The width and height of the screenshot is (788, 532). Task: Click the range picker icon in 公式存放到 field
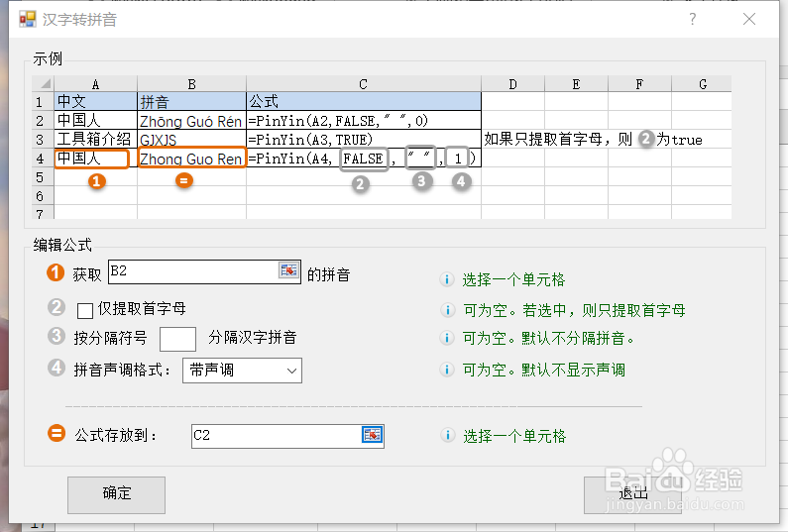tap(372, 435)
